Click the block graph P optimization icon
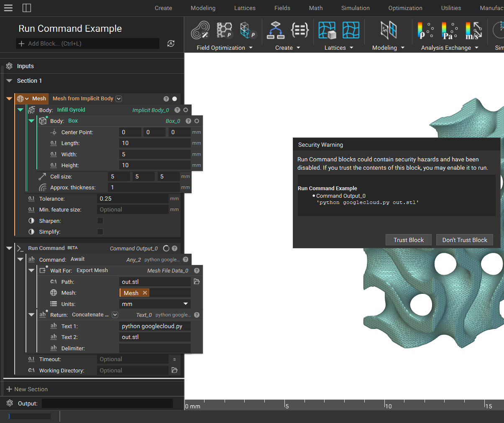Viewport: 504px width, 423px height. pos(225,30)
